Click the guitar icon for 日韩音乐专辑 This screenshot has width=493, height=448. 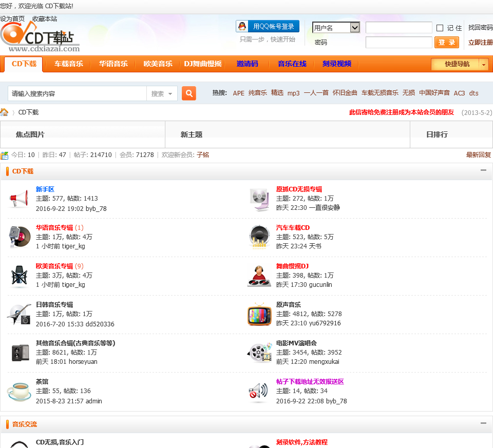[19, 314]
